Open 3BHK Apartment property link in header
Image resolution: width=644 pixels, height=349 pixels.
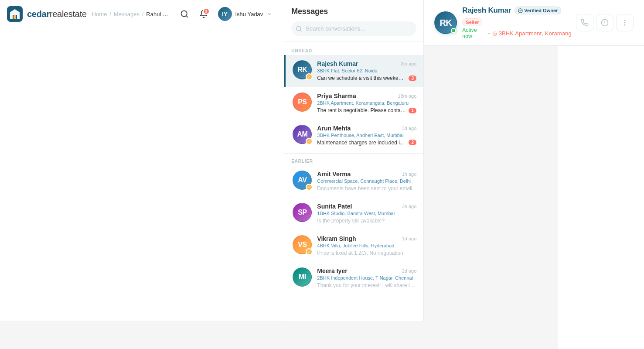[532, 34]
